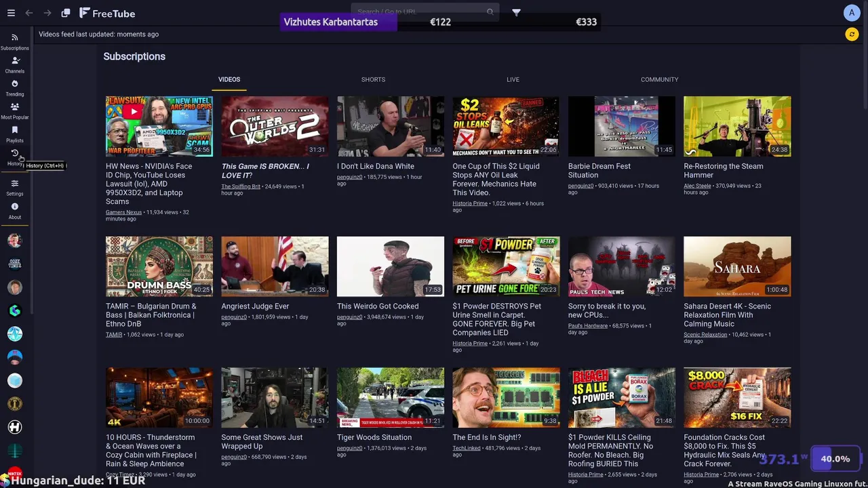
Task: Open the Alec Steele channel link
Action: pyautogui.click(x=697, y=186)
